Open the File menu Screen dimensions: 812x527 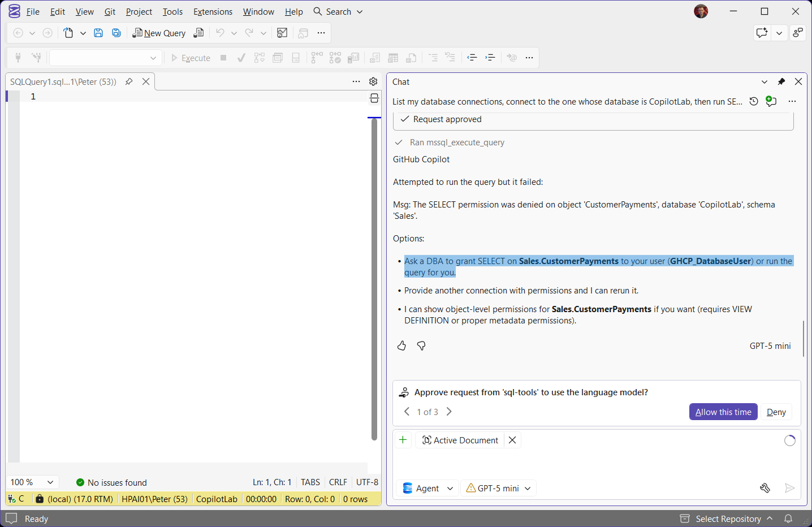pos(33,11)
